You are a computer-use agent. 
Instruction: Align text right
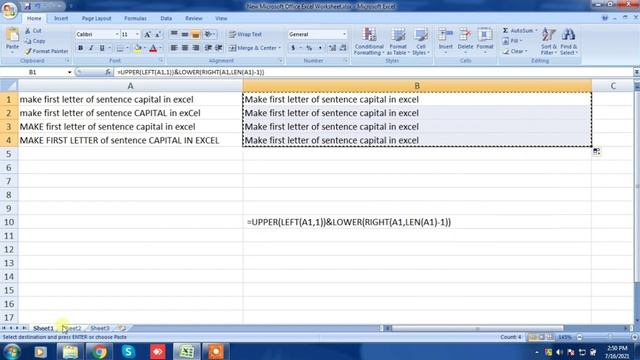point(196,48)
